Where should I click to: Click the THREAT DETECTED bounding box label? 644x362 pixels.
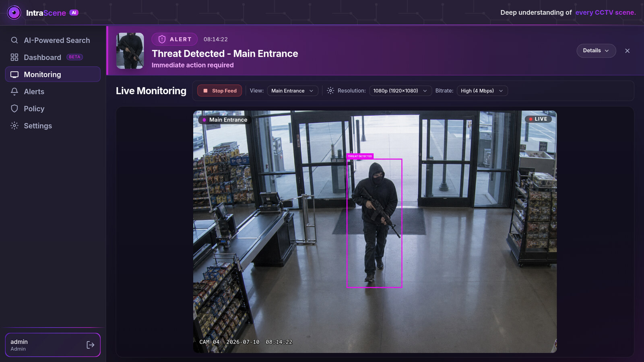[x=360, y=156]
